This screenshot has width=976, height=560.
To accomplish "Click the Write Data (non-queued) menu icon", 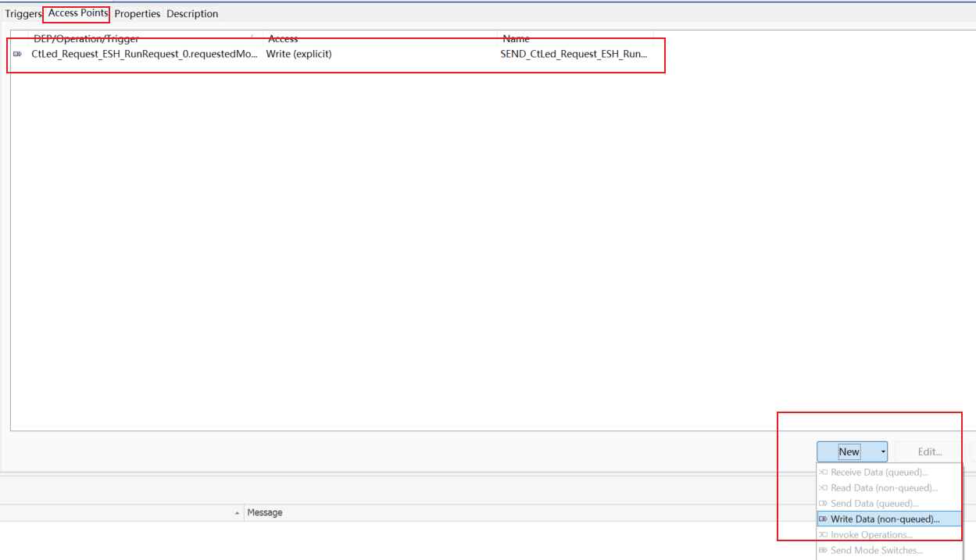I will click(x=823, y=519).
